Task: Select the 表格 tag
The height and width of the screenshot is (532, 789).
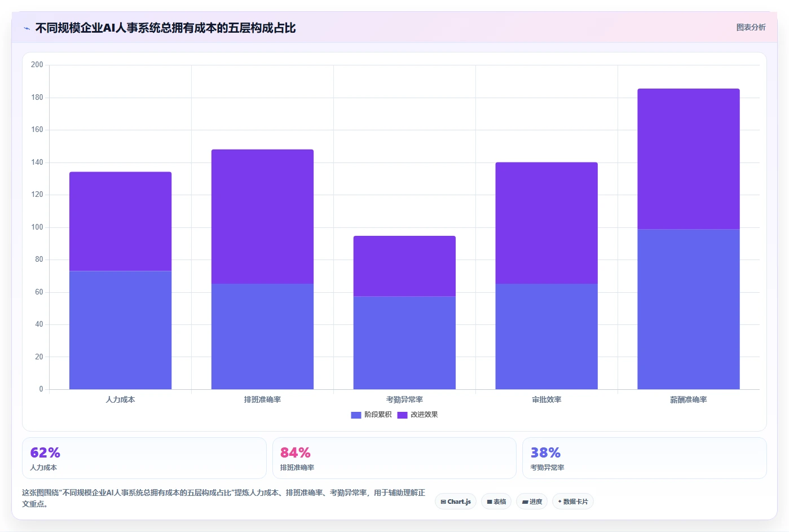Action: tap(496, 502)
